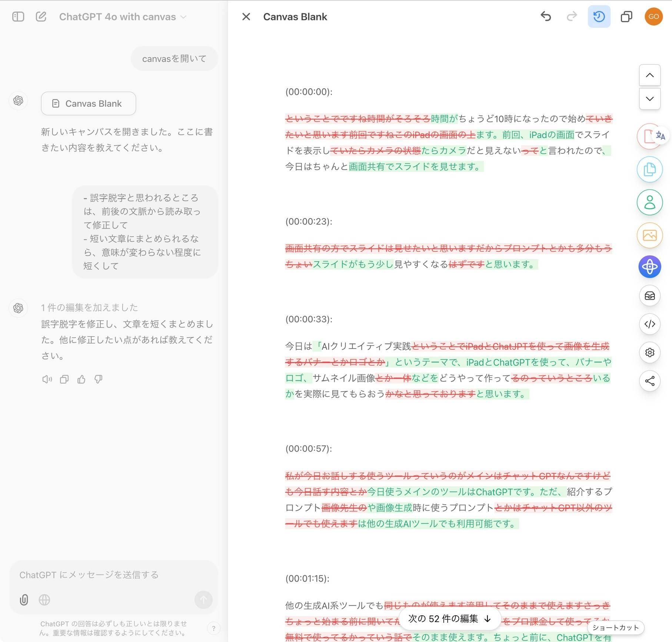
Task: Open ChatGPT 4o with canvas model dropdown
Action: [x=123, y=17]
